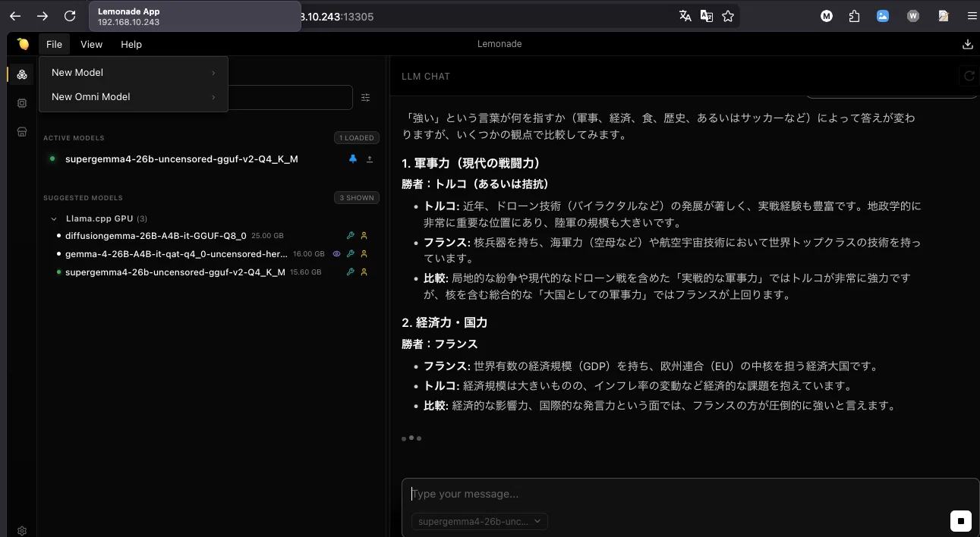Image resolution: width=980 pixels, height=537 pixels.
Task: Click the text '勝者：トルコ（あるいは拮抗）'
Action: 475,184
